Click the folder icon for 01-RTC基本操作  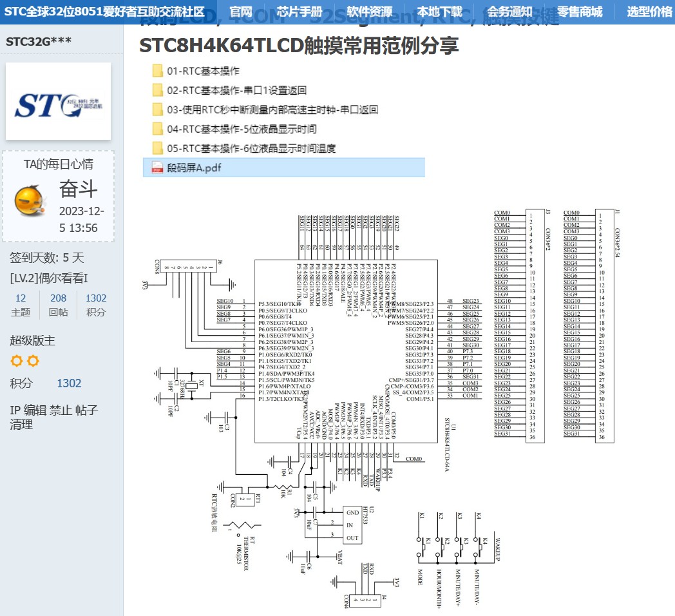(x=158, y=71)
